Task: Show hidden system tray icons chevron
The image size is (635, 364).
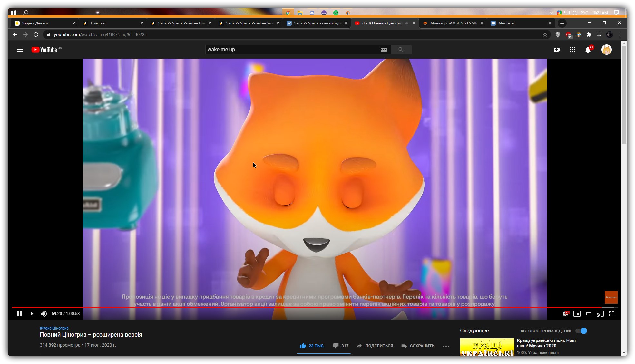Action: pos(552,13)
